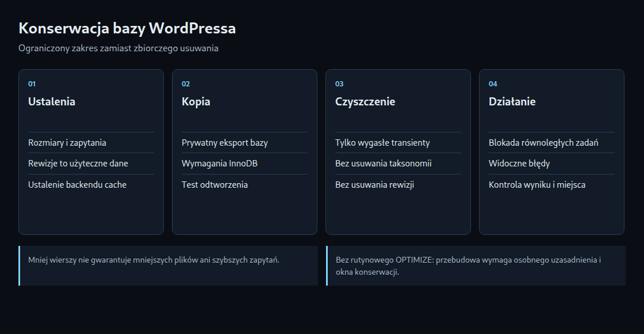Image resolution: width=644 pixels, height=334 pixels.
Task: Click the row Bez usuwania taksonomii
Action: tap(398, 164)
